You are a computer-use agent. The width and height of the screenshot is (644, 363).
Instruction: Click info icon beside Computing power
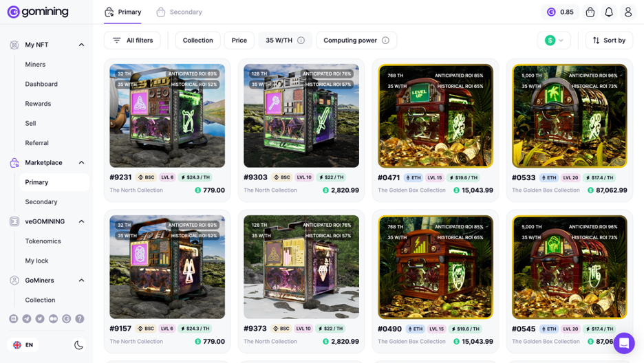click(385, 40)
